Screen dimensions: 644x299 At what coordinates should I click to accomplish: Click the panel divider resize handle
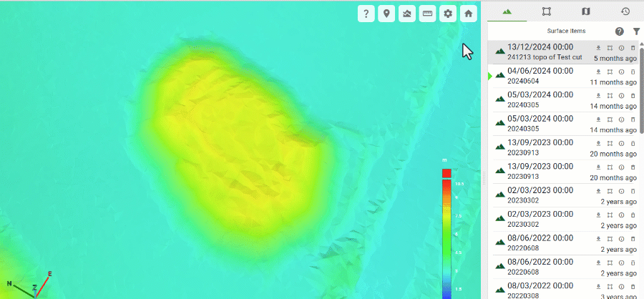[484, 178]
